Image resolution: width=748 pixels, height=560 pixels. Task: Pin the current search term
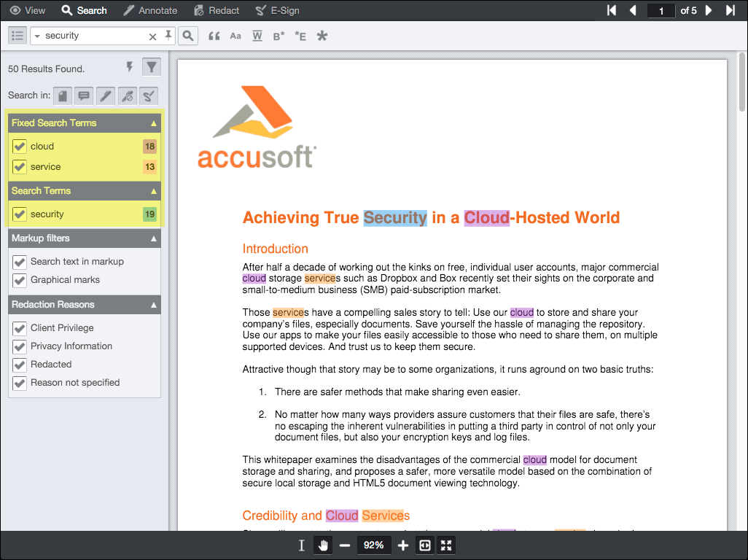tap(168, 35)
